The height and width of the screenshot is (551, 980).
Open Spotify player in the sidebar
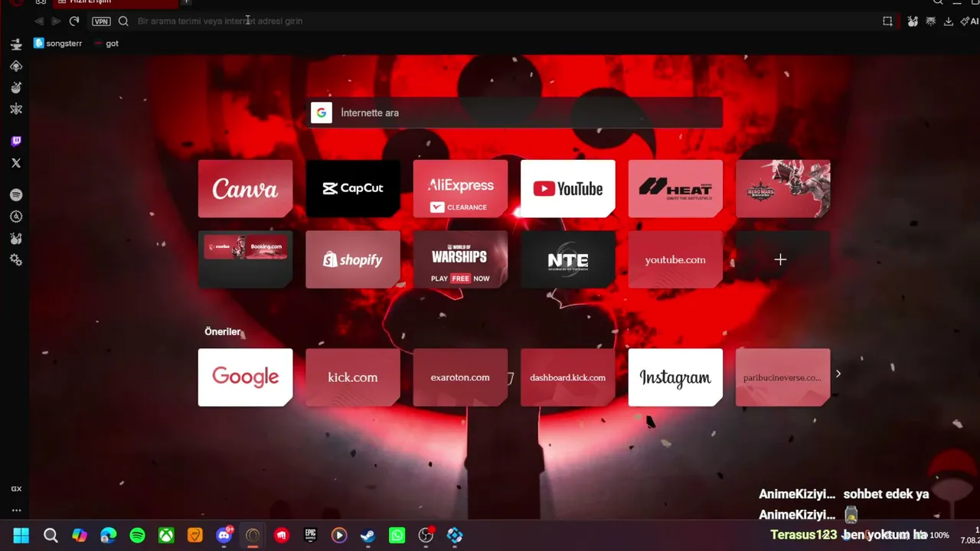(x=16, y=195)
